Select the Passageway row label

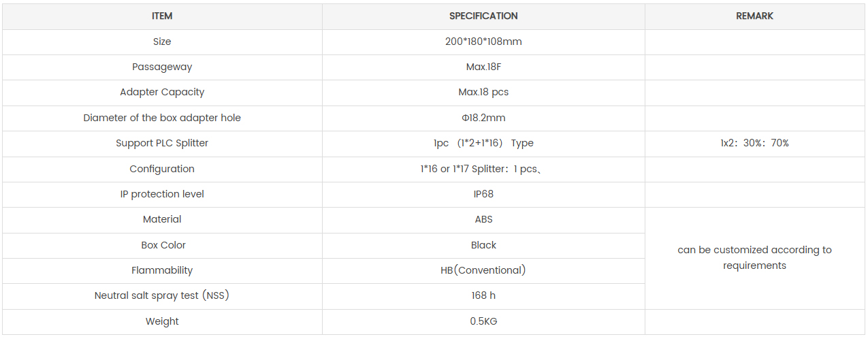coord(162,67)
